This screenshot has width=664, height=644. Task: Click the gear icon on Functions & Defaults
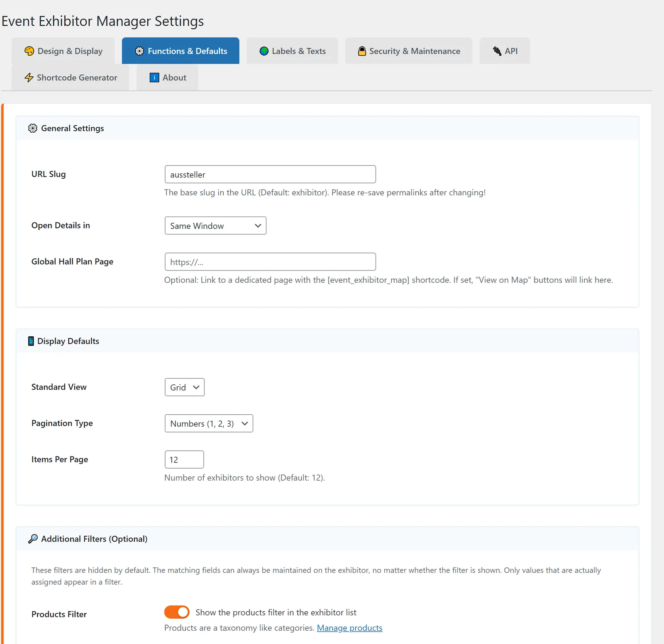139,51
